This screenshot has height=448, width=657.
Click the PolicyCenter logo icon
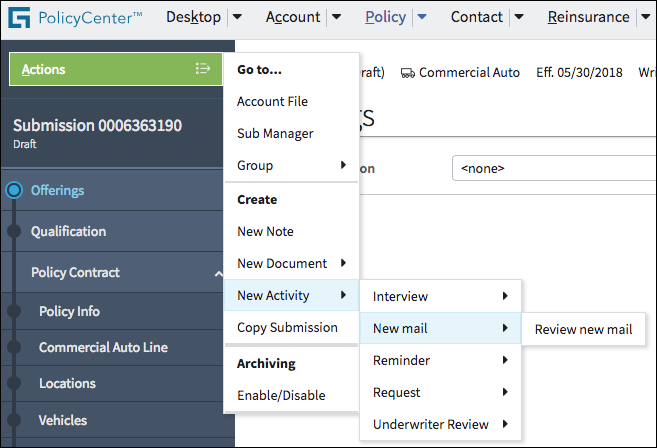pyautogui.click(x=19, y=17)
